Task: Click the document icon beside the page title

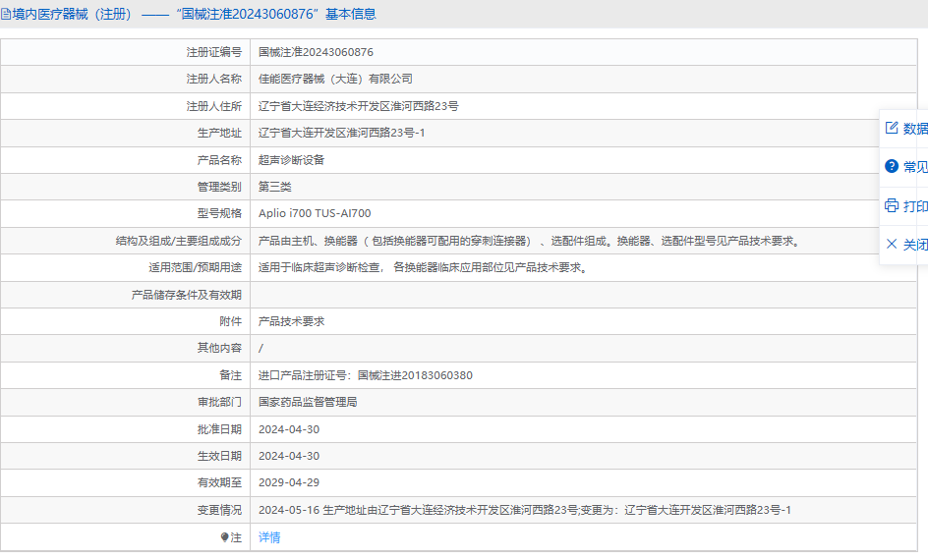Action: (x=5, y=14)
